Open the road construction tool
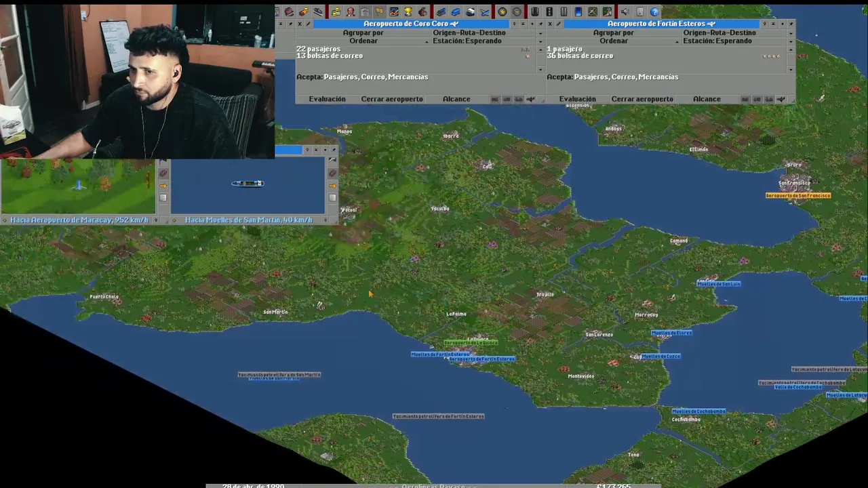 point(549,12)
